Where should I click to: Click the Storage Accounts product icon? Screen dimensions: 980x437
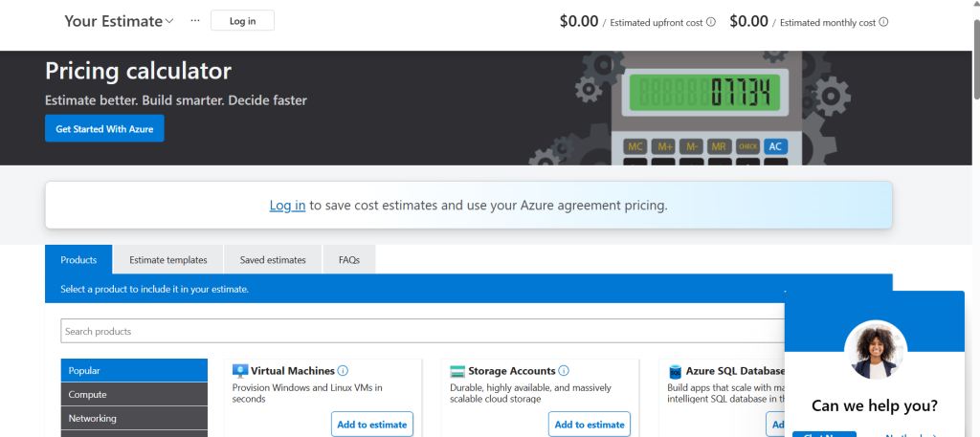457,371
